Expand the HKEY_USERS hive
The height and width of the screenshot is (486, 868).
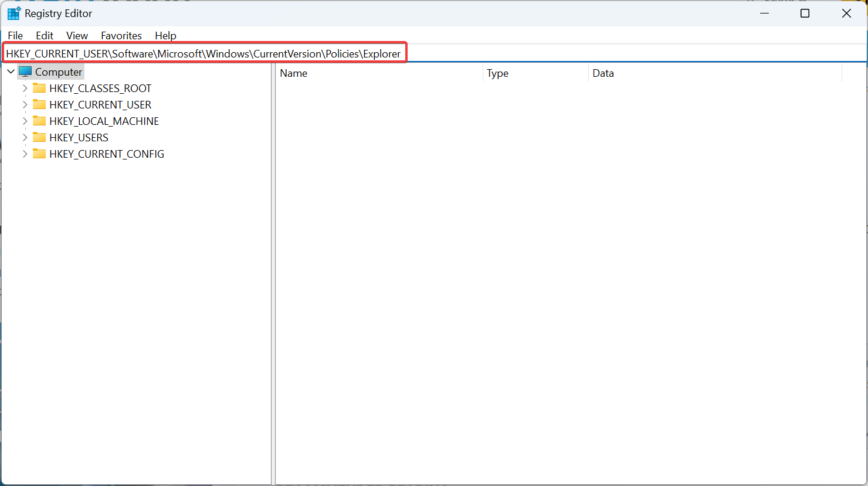coord(25,138)
